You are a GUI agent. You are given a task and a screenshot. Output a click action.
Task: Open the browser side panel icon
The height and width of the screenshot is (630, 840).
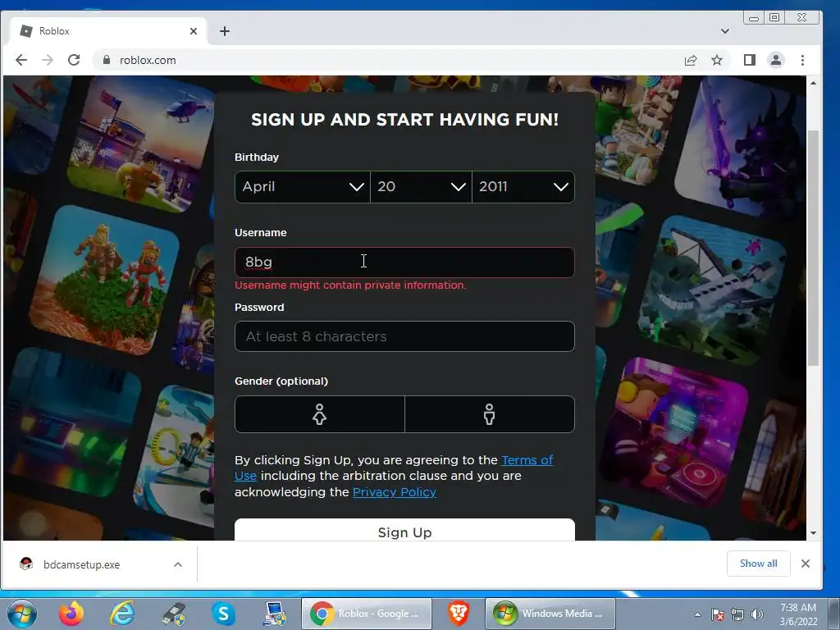point(750,60)
